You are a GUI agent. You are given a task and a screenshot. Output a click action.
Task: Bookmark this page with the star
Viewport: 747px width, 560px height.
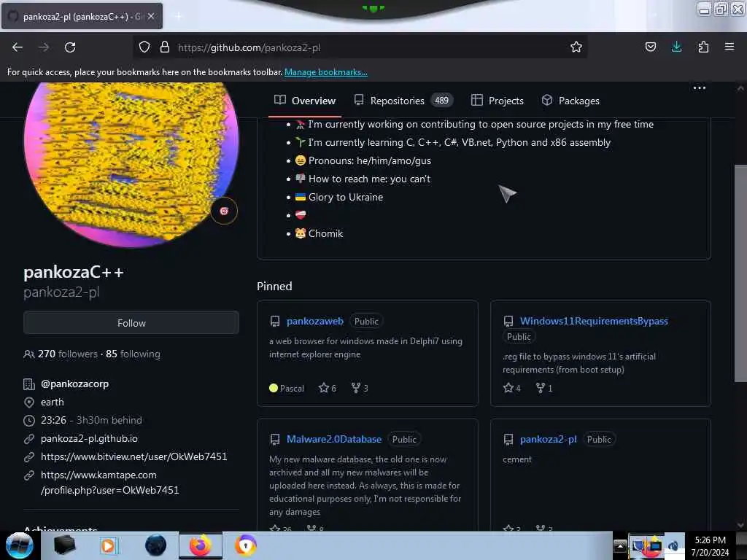(576, 47)
